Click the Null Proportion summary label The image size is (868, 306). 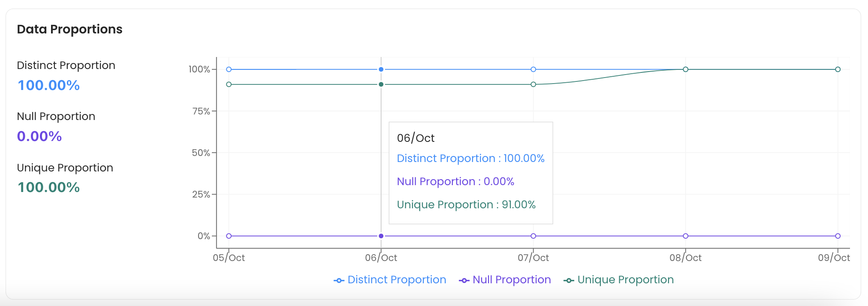(56, 116)
